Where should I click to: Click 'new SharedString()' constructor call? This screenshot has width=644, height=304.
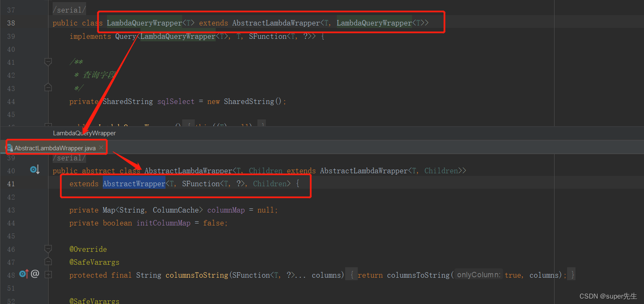(244, 101)
